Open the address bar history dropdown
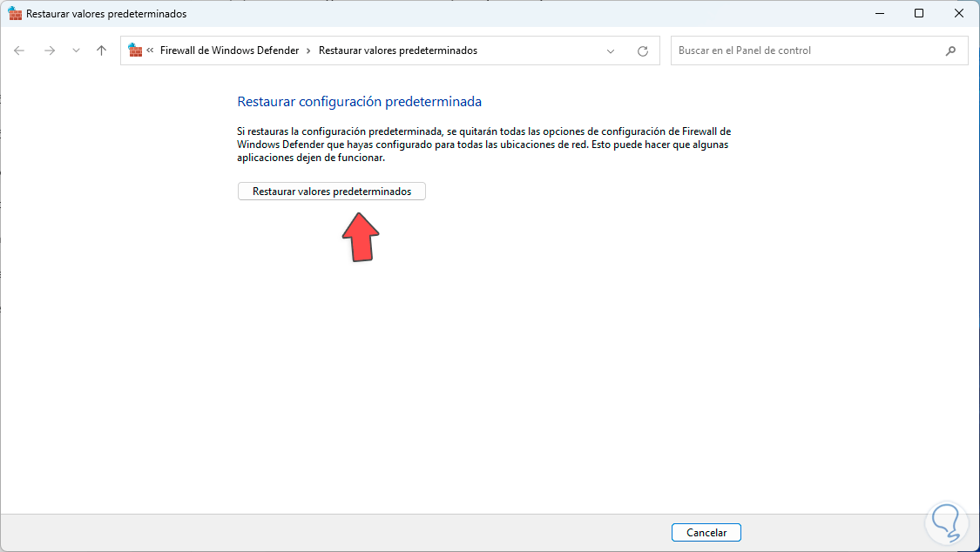Viewport: 980px width, 552px height. pyautogui.click(x=611, y=51)
